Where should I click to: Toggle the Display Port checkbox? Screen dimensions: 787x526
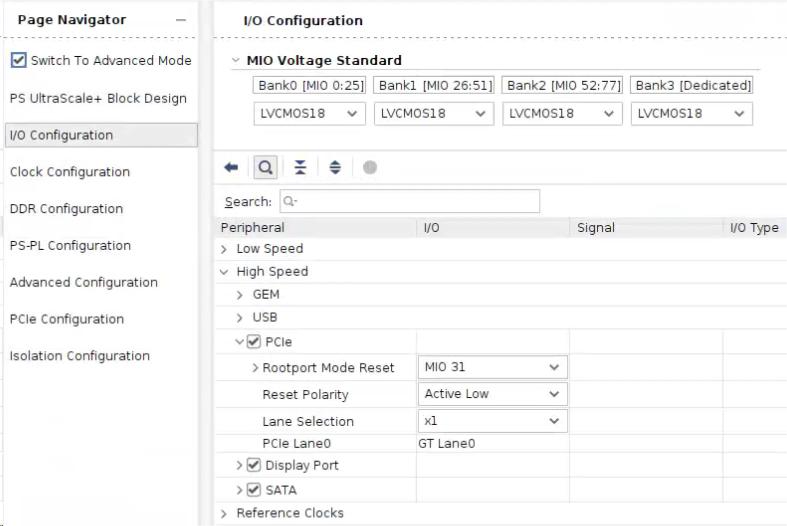click(x=253, y=465)
